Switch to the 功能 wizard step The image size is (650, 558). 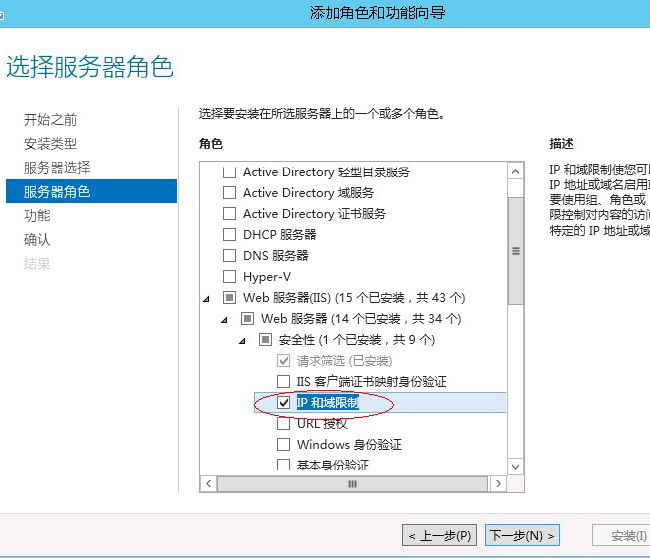tap(37, 216)
